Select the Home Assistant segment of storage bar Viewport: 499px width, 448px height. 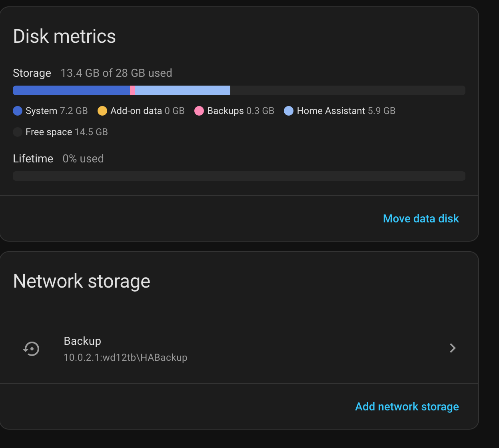[182, 90]
